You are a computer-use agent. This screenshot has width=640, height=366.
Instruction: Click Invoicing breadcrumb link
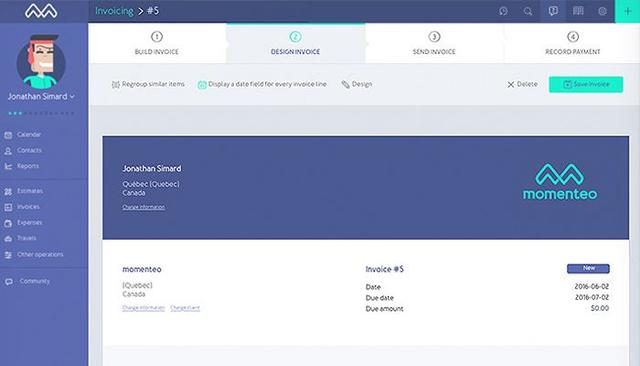click(114, 11)
